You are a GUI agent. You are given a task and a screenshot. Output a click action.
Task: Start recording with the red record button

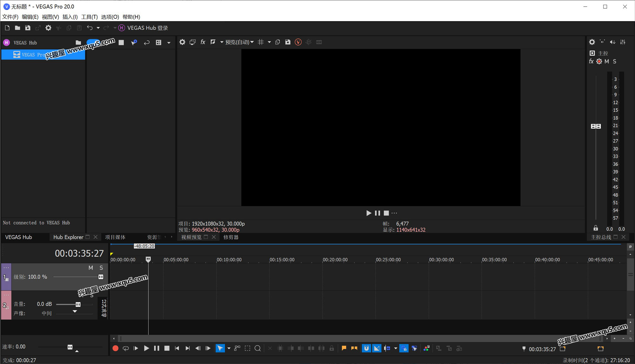115,348
